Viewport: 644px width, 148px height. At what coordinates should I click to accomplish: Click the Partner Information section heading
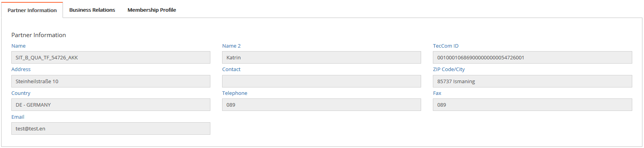(39, 35)
